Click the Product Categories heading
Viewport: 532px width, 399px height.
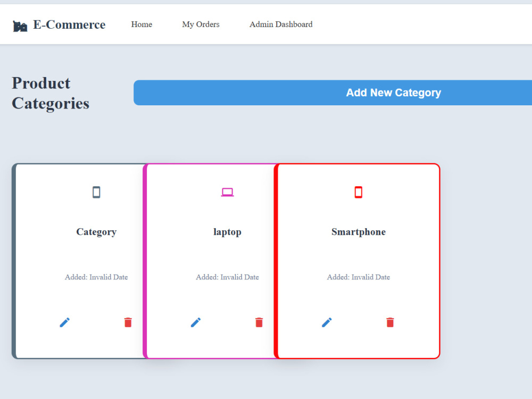pos(51,93)
